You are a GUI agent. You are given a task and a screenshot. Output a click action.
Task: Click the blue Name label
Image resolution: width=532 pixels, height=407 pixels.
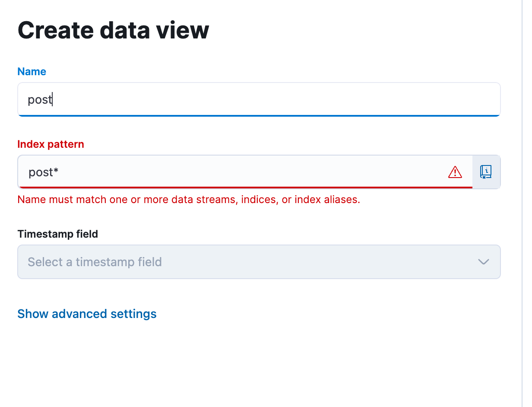(x=32, y=72)
